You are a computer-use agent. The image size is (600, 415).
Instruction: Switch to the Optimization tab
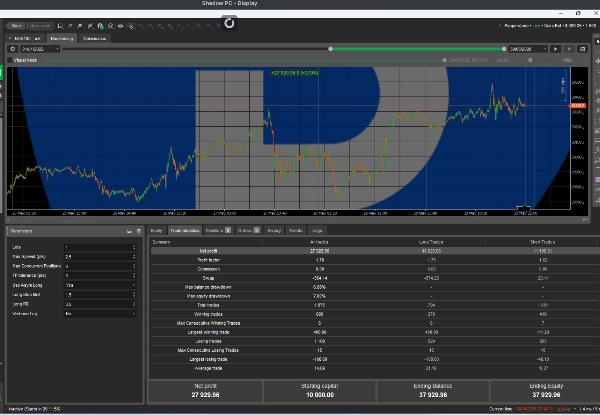tap(95, 39)
